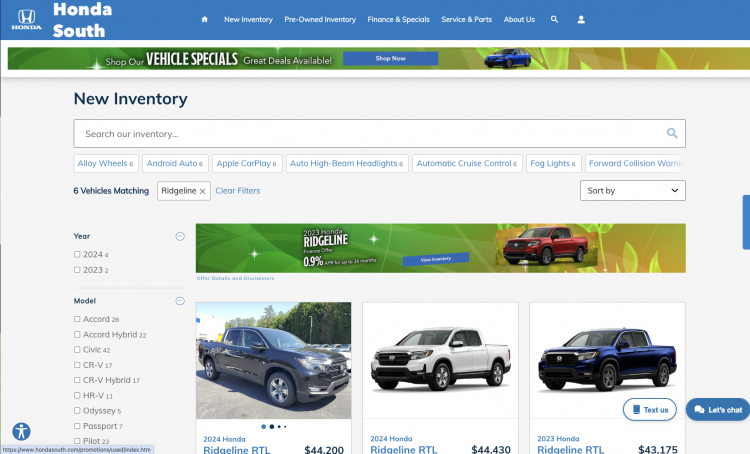Open $44,200 Ridgeline RTL title link
This screenshot has width=750, height=454.
point(237,450)
